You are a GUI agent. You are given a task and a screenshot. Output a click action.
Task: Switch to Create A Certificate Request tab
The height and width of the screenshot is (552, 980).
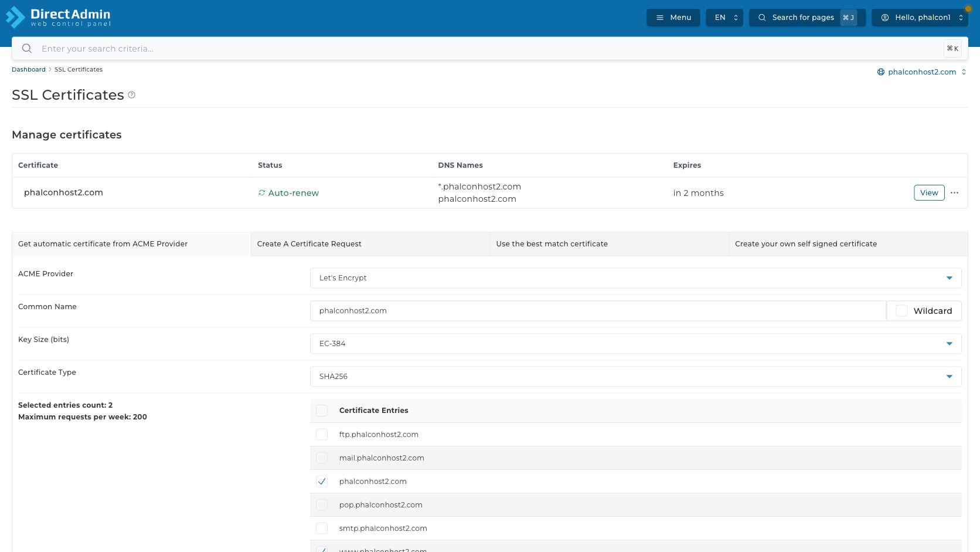click(x=370, y=244)
